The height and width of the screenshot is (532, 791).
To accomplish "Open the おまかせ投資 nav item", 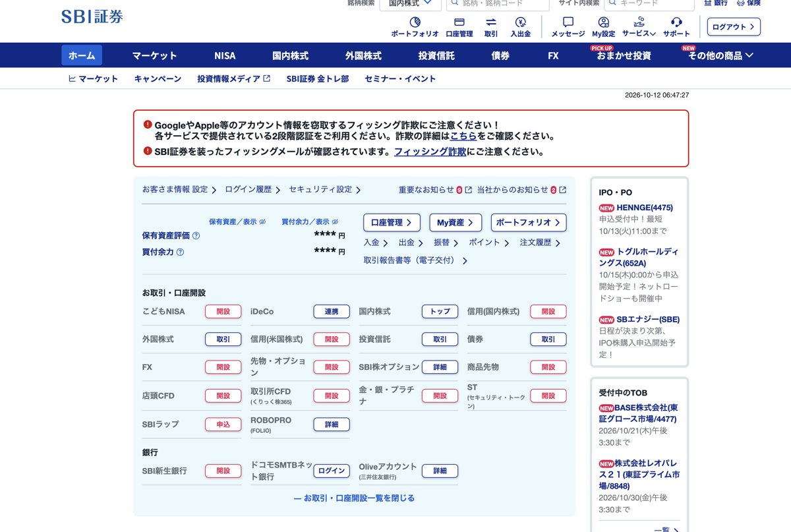I will (624, 55).
